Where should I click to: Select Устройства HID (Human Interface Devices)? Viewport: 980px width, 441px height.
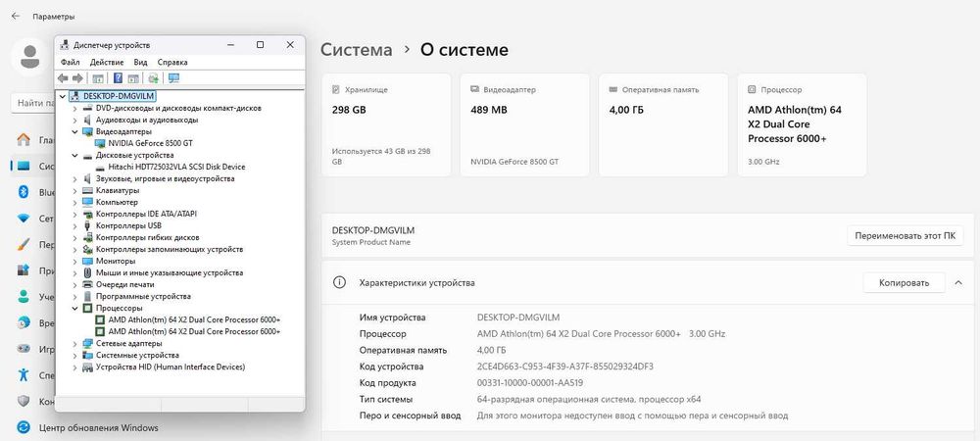(x=171, y=367)
